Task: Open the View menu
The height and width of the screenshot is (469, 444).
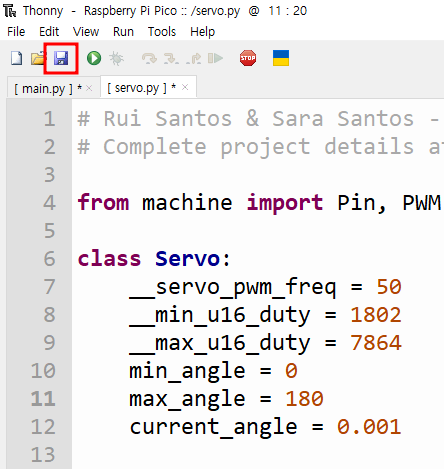Action: [86, 32]
